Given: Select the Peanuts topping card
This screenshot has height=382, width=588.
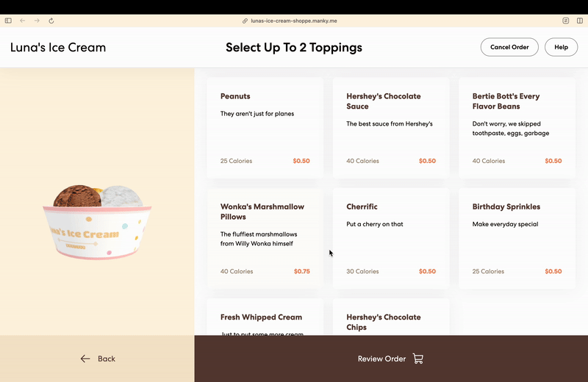Looking at the screenshot, I should point(265,128).
